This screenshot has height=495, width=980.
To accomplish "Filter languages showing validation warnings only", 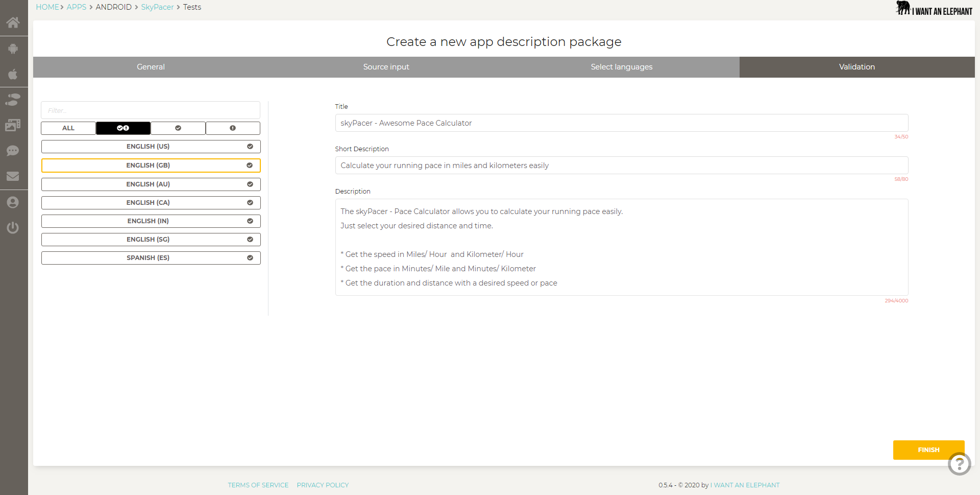I will click(233, 128).
